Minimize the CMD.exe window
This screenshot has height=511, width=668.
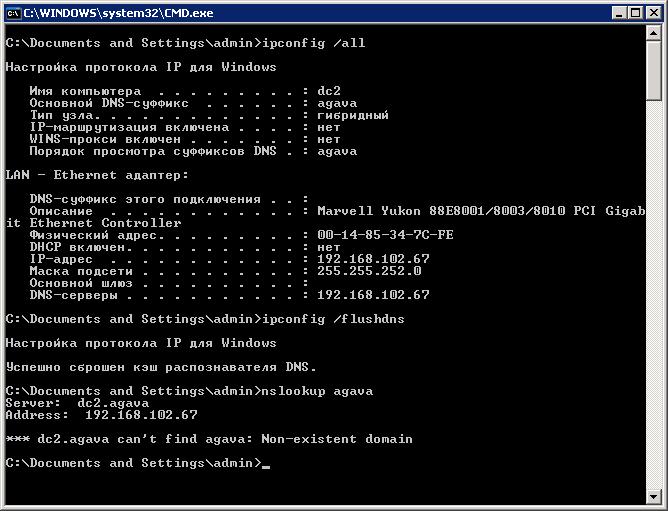tap(619, 13)
